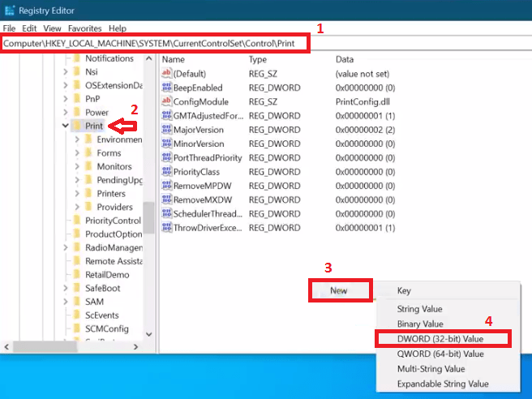The height and width of the screenshot is (399, 532).
Task: Select the ThrowDriverExce... DWORD icon
Action: tap(166, 227)
